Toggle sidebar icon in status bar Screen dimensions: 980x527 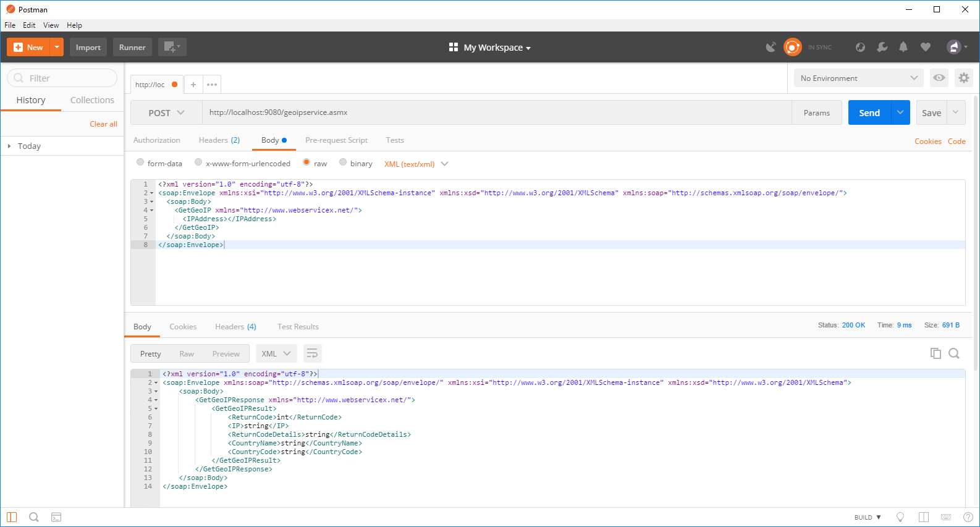(x=12, y=517)
